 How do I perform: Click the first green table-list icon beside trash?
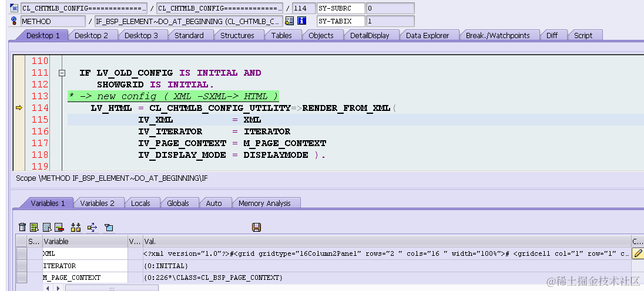pos(35,227)
